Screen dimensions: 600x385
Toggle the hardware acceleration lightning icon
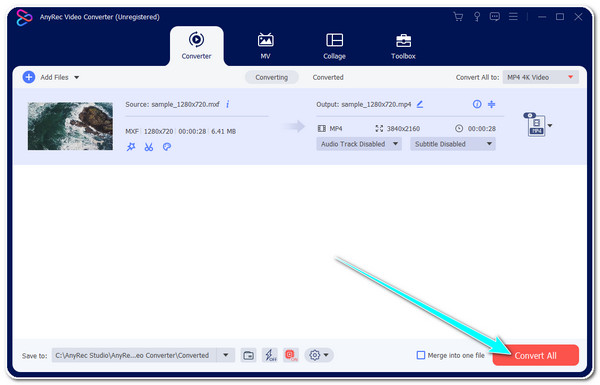click(x=270, y=356)
